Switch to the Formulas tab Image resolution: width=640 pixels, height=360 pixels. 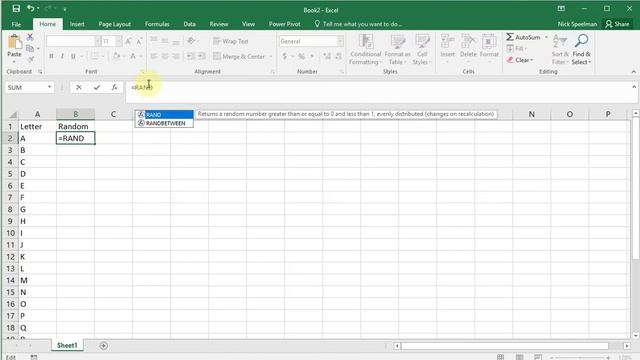(x=157, y=24)
